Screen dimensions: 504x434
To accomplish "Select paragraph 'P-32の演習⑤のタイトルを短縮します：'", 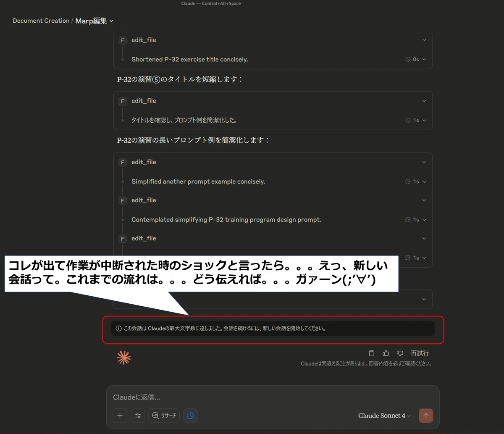I will [180, 79].
